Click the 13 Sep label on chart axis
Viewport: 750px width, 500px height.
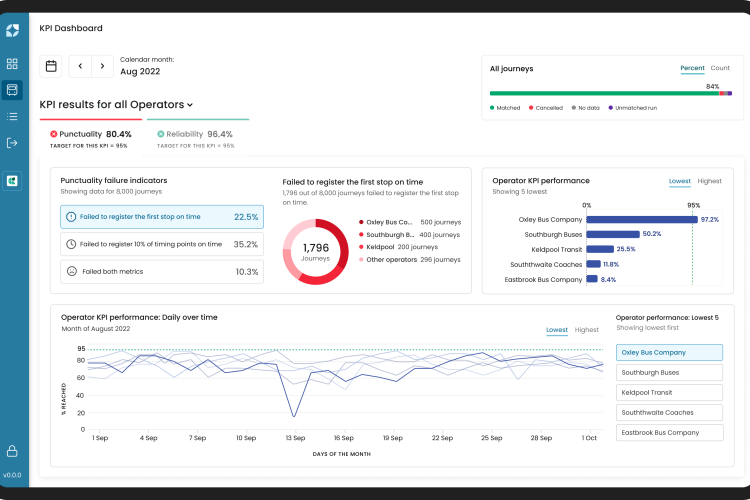coord(295,438)
